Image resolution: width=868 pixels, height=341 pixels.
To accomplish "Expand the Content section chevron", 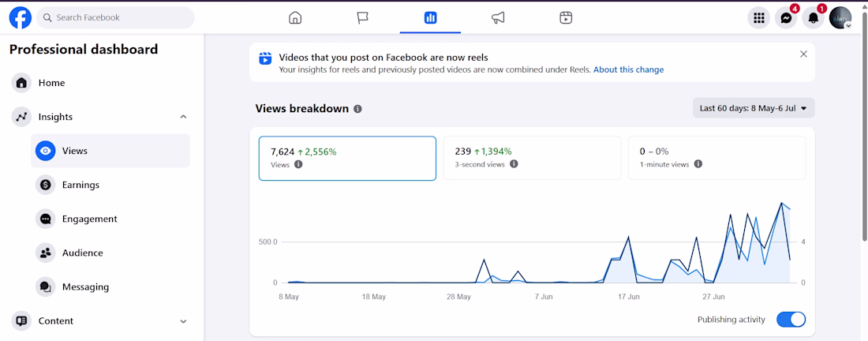I will click(x=183, y=321).
